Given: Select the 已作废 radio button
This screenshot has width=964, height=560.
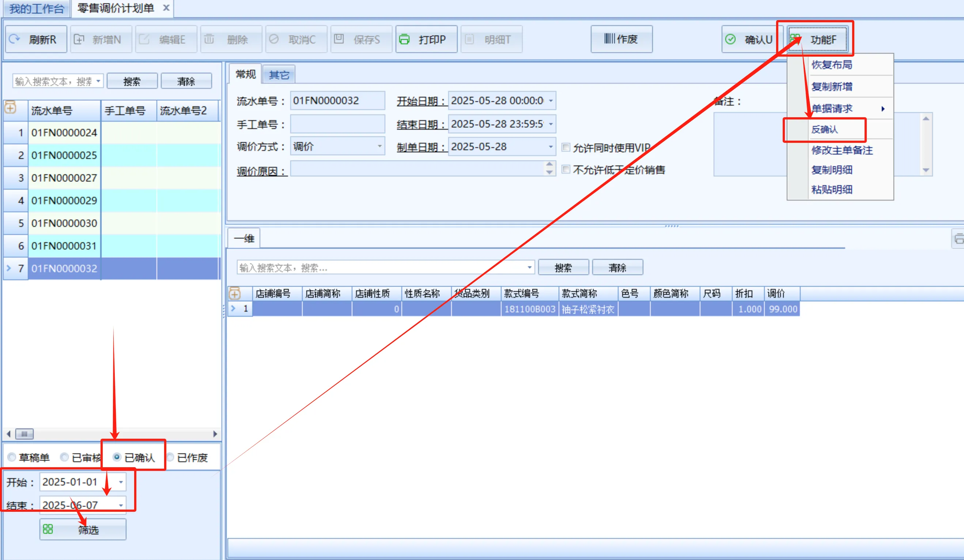Looking at the screenshot, I should click(x=170, y=457).
